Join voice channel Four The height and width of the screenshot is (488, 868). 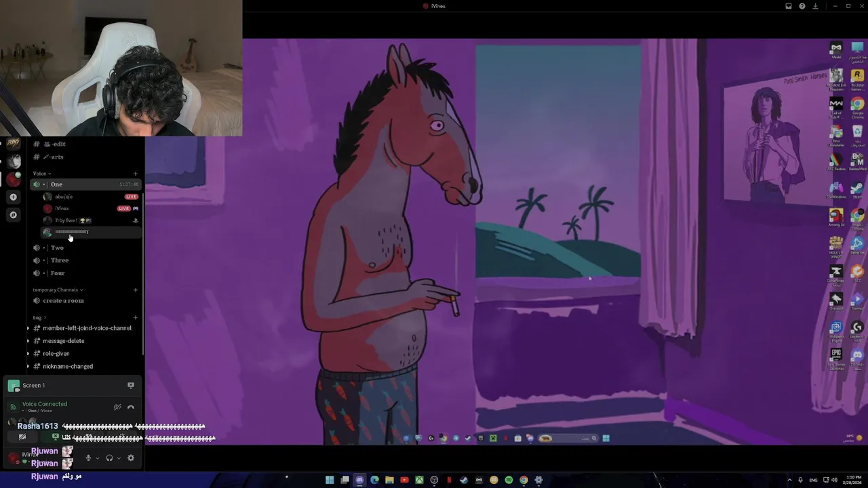click(x=85, y=273)
